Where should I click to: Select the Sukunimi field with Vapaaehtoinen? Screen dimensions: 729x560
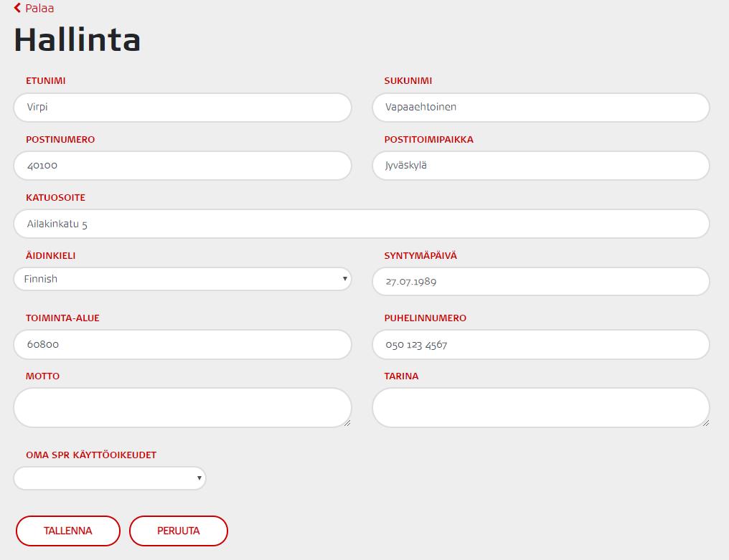click(x=541, y=108)
